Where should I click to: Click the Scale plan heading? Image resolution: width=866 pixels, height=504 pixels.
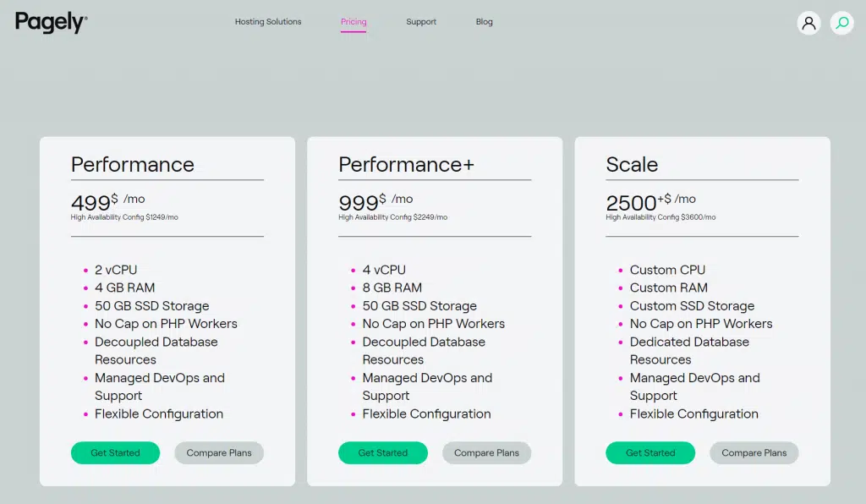pyautogui.click(x=632, y=165)
